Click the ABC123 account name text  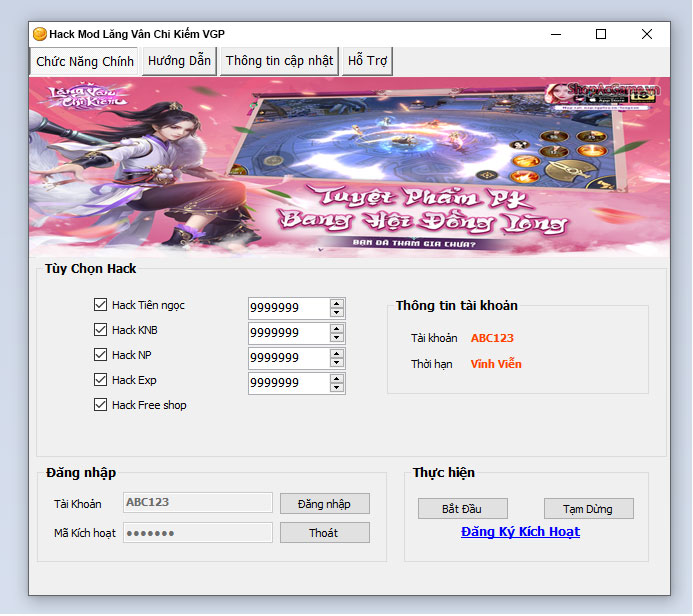click(x=492, y=338)
